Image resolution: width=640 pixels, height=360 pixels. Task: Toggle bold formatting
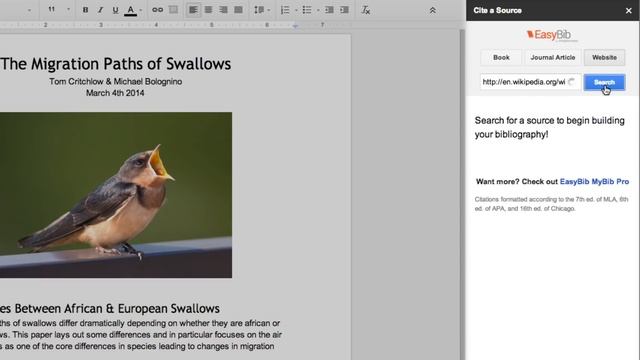point(85,10)
